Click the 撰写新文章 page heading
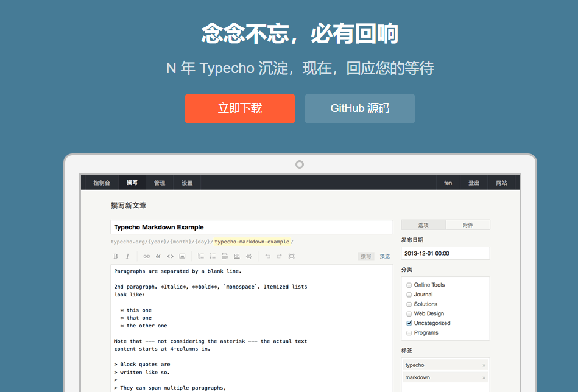The image size is (578, 392). point(129,206)
